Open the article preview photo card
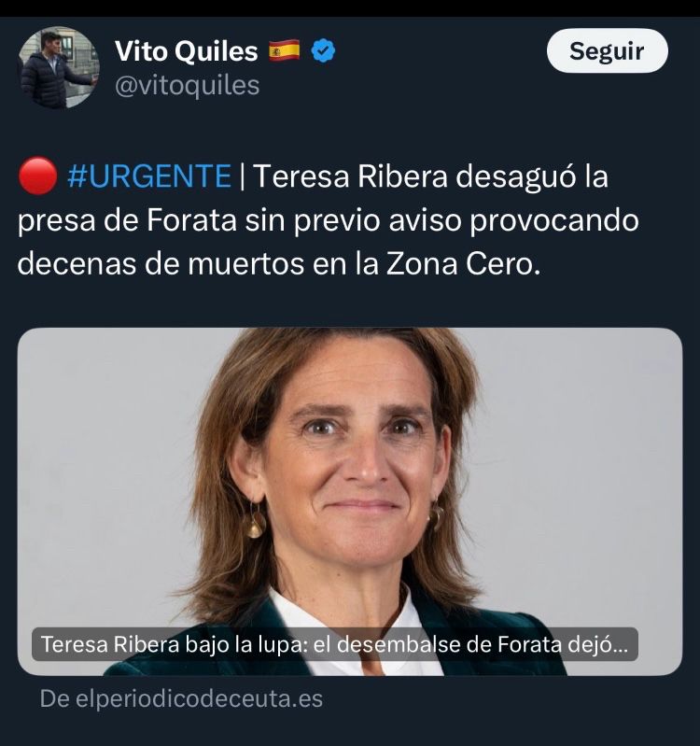 [x=350, y=501]
